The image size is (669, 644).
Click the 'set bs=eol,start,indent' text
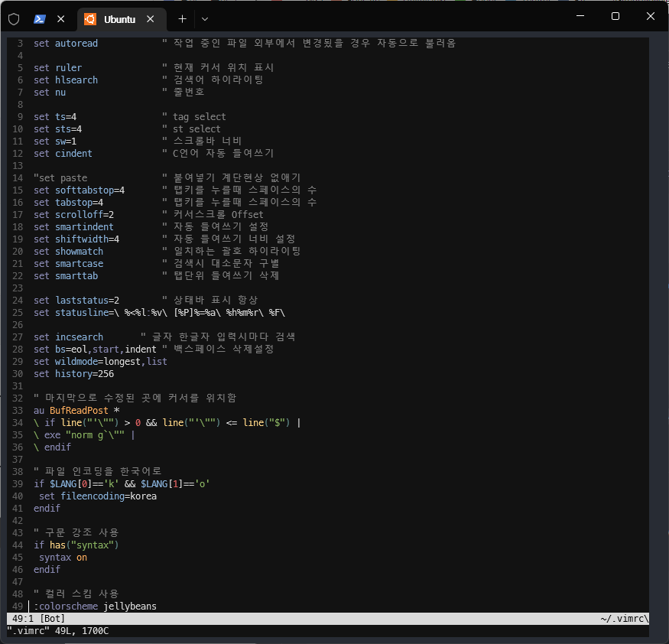(95, 350)
